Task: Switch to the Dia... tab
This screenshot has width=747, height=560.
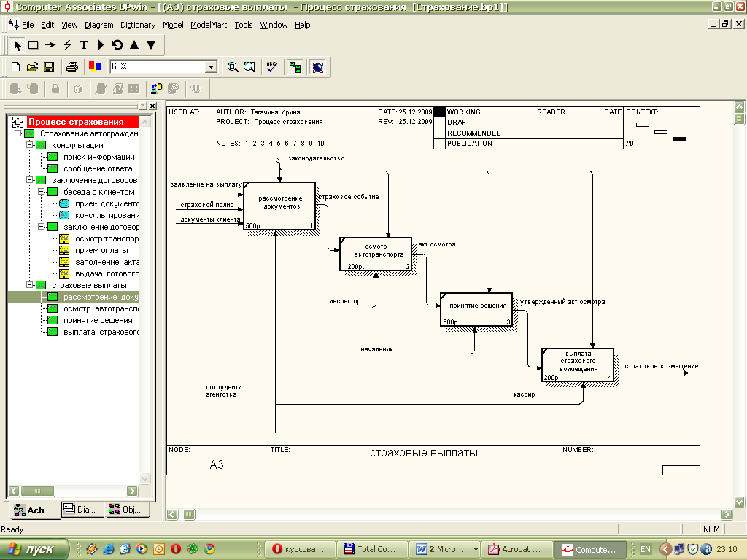Action: [80, 510]
